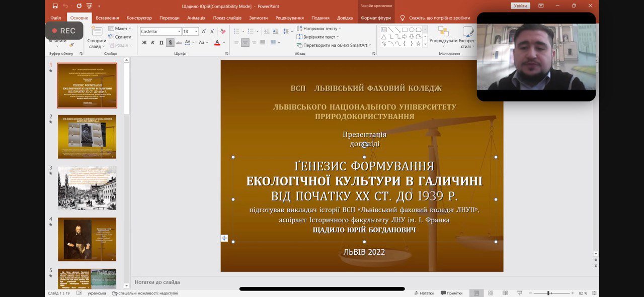Switch to the Вставлення tab
The height and width of the screenshot is (297, 644).
[x=107, y=18]
